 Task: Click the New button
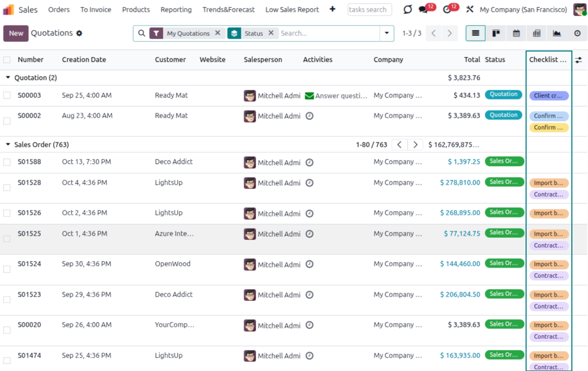click(16, 33)
